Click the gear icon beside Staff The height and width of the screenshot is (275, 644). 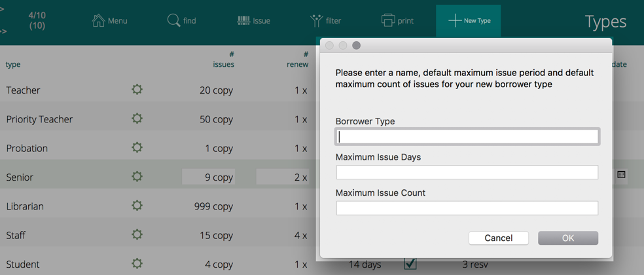coord(137,234)
